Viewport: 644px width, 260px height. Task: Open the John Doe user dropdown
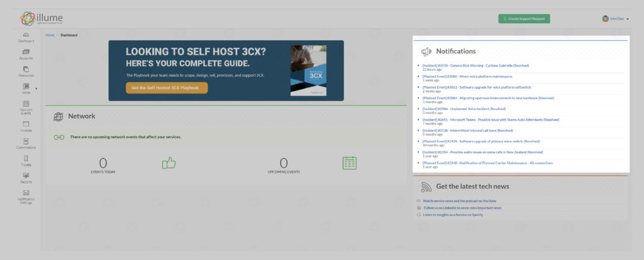click(615, 19)
